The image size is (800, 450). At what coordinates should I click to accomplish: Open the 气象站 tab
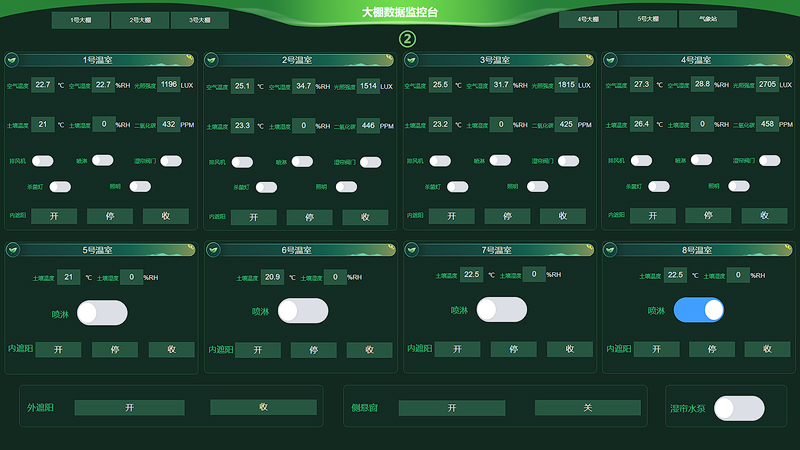click(x=707, y=19)
